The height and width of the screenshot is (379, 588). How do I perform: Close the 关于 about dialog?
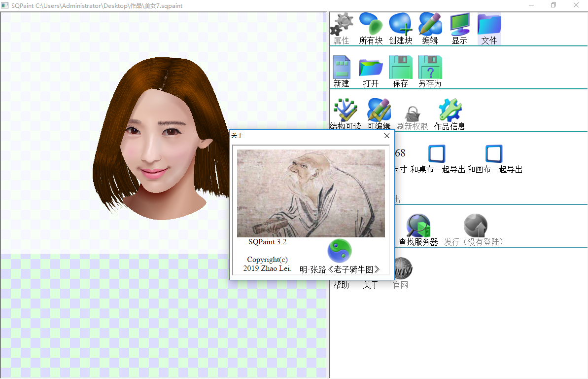386,136
